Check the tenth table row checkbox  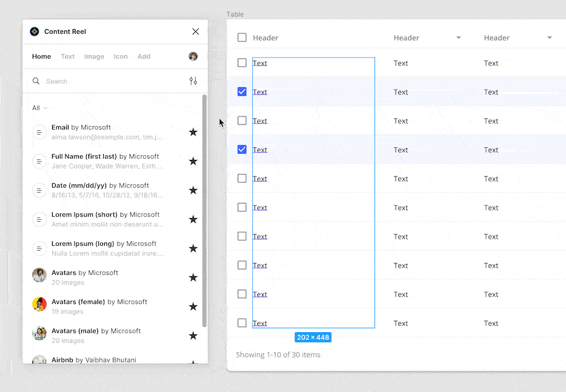[242, 323]
